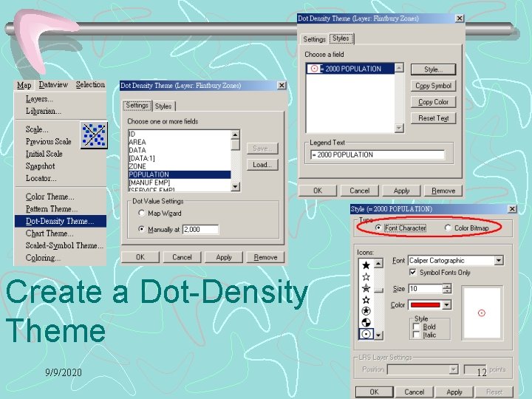Select the Font Character radio button

[378, 228]
